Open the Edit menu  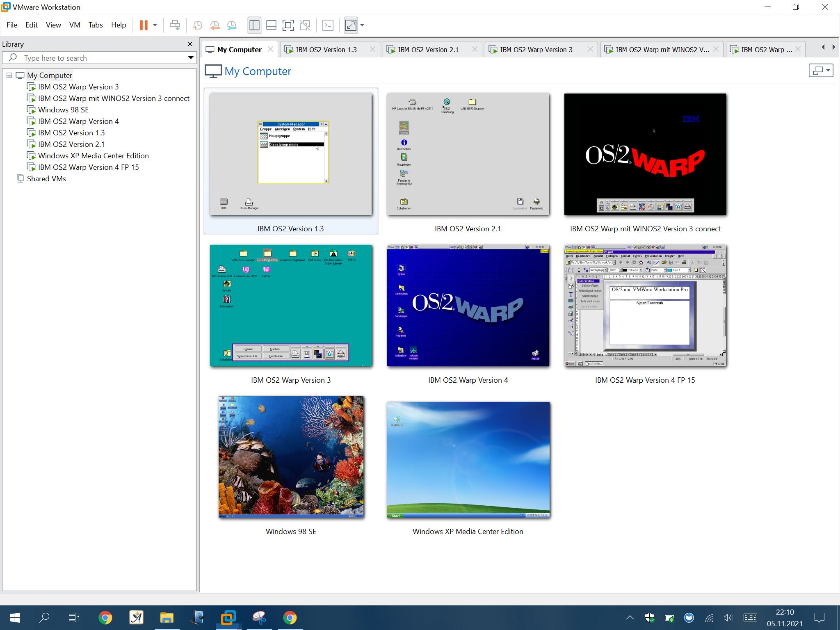point(32,25)
